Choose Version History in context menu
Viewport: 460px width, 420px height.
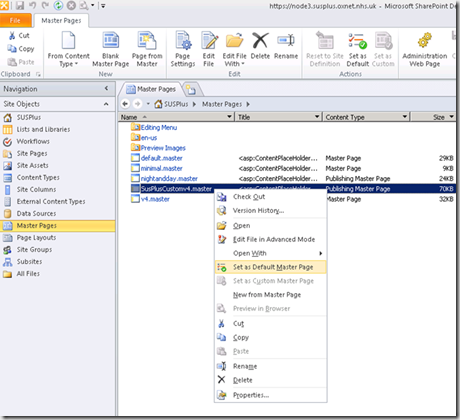(270, 211)
